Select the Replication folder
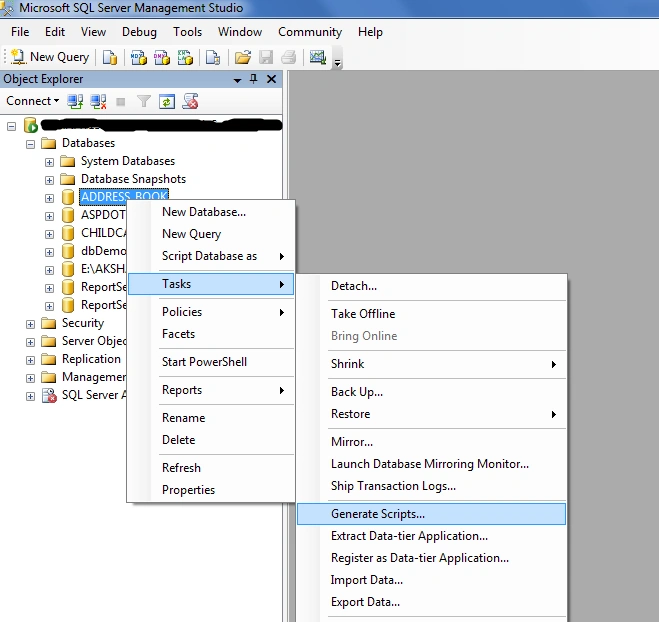The image size is (659, 622). (91, 359)
